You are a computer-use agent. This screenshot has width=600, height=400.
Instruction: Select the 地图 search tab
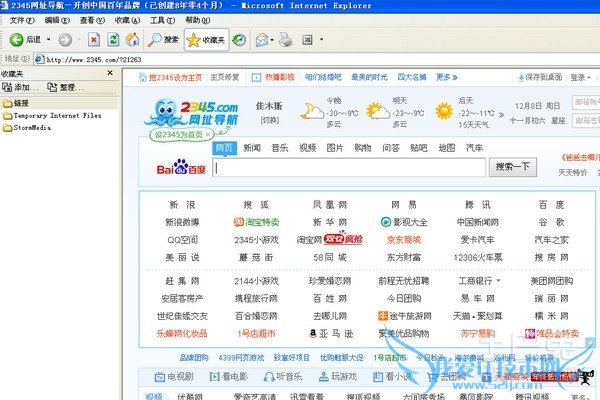447,148
